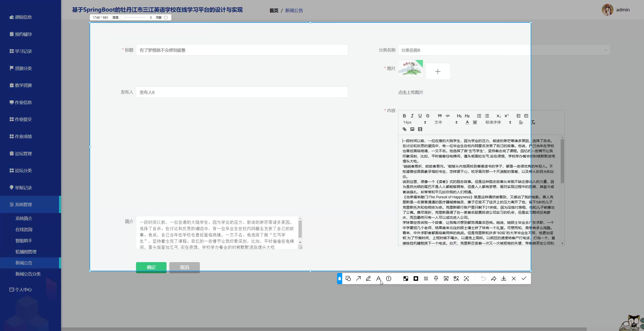644x331 pixels.
Task: Select the numbered marker tool
Action: pyautogui.click(x=389, y=279)
